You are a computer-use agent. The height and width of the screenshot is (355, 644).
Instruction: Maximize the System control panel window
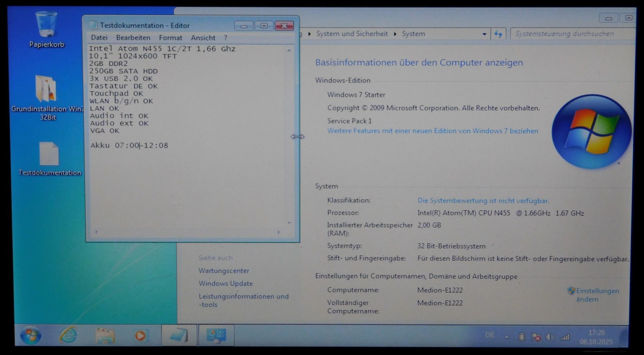[628, 18]
